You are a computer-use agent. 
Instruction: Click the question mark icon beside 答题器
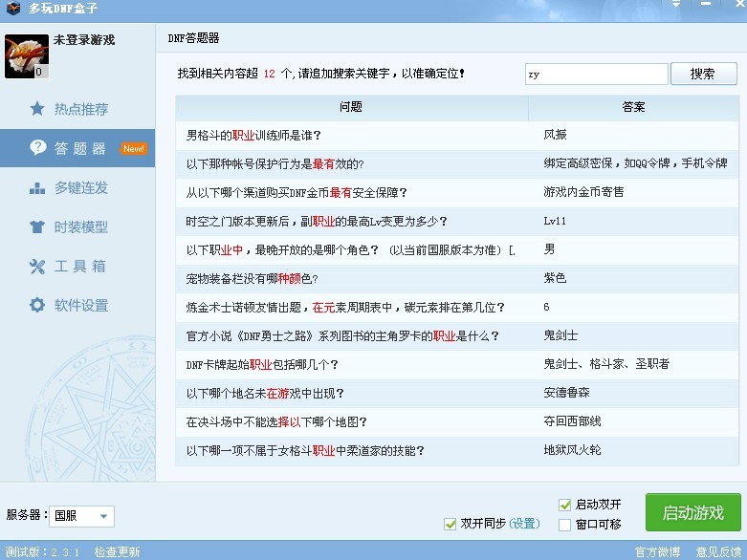pyautogui.click(x=37, y=148)
